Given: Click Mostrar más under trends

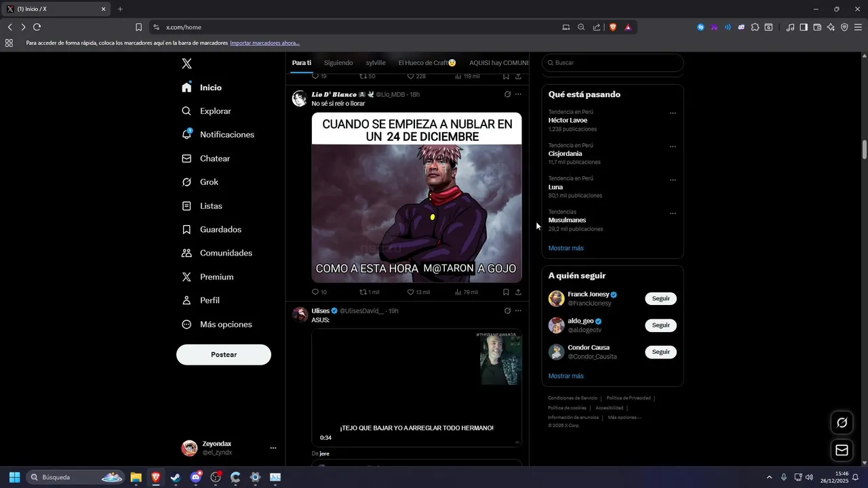Looking at the screenshot, I should 566,248.
